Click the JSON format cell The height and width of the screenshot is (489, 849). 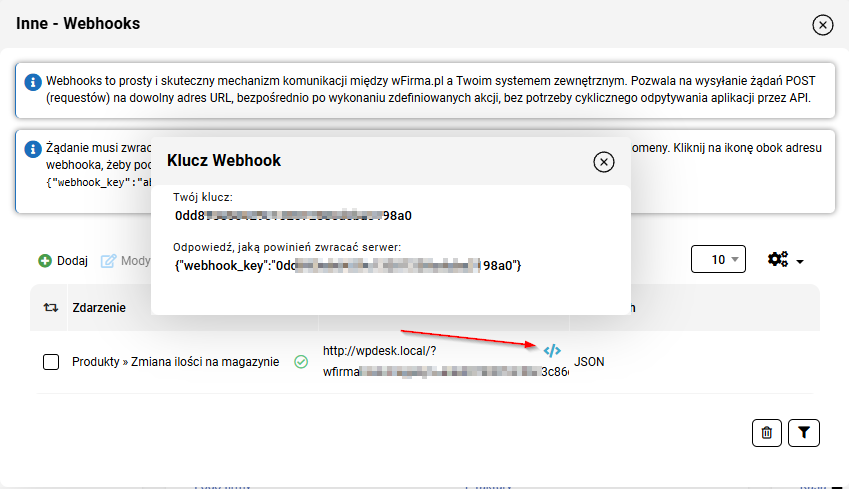tap(589, 362)
